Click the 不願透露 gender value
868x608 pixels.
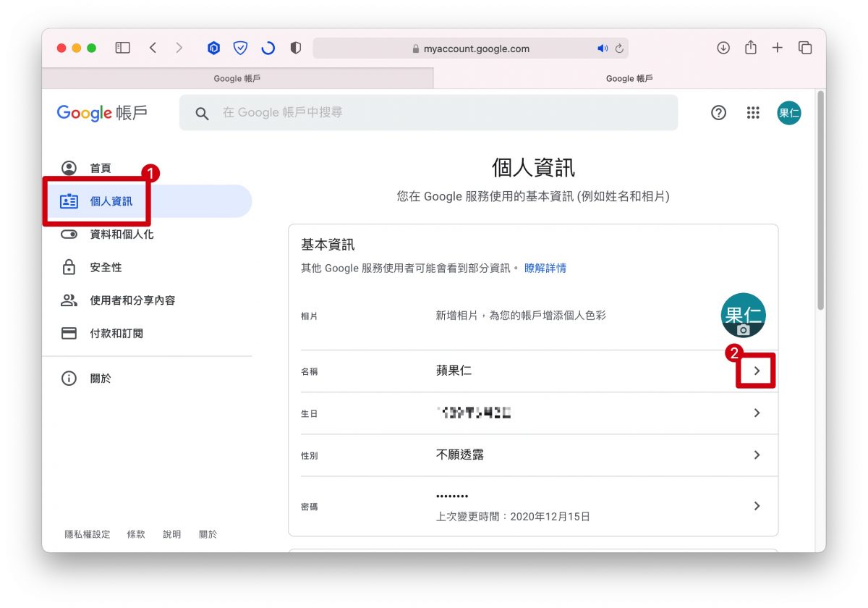pos(460,455)
